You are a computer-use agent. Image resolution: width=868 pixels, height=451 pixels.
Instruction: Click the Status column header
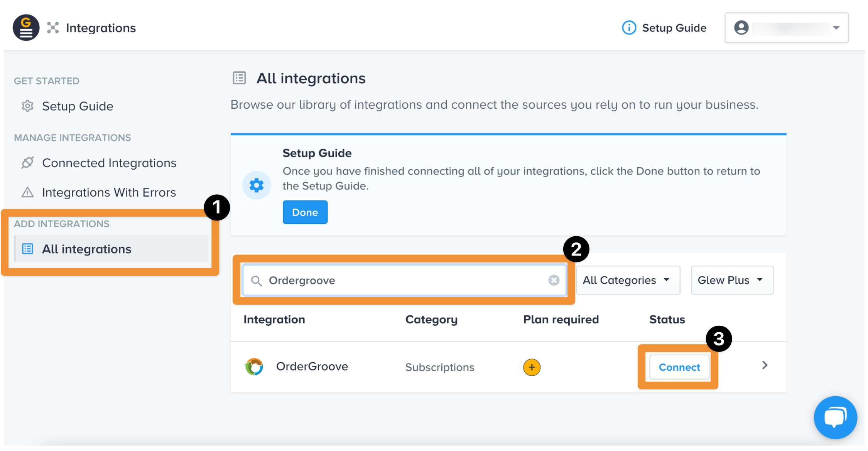(667, 320)
